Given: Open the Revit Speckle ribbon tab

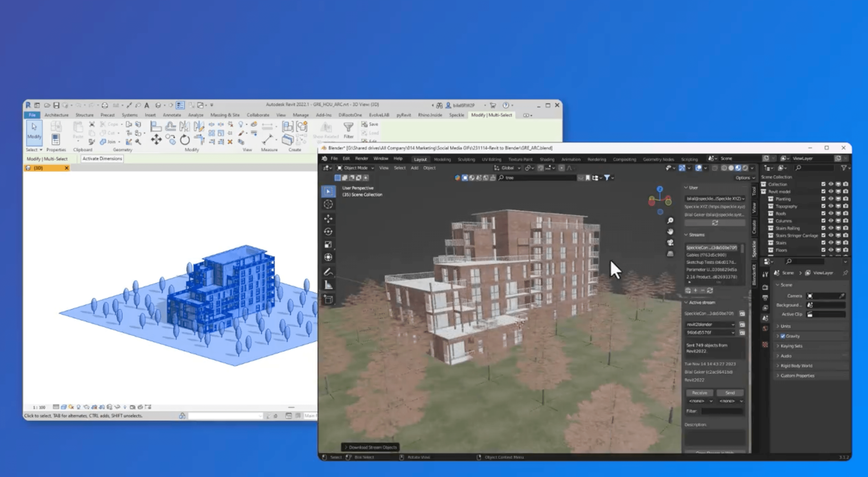Looking at the screenshot, I should (457, 115).
